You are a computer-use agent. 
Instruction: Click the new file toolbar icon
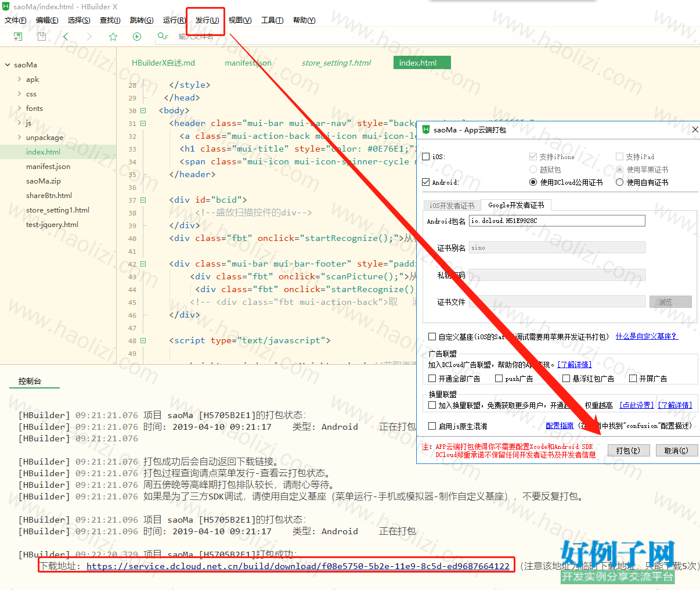coord(18,37)
